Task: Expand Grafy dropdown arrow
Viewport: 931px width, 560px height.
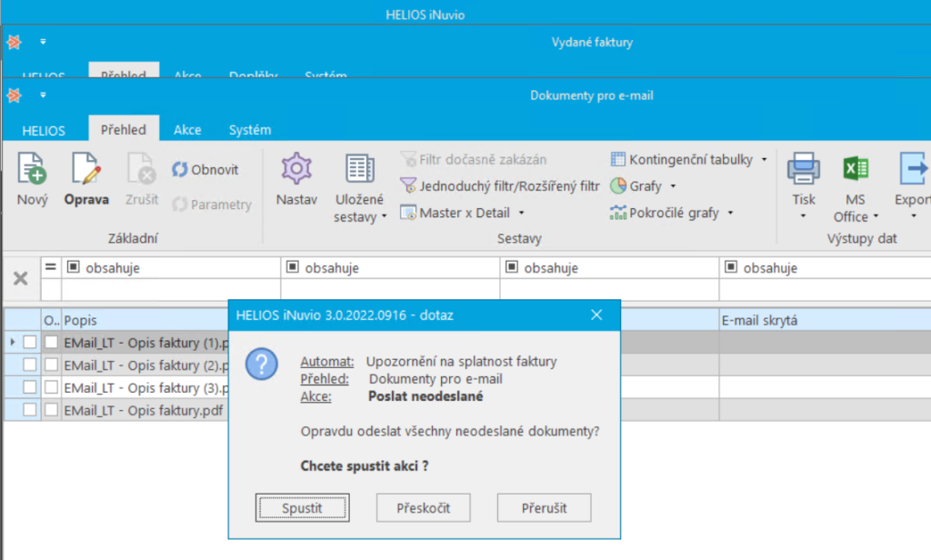Action: 674,185
